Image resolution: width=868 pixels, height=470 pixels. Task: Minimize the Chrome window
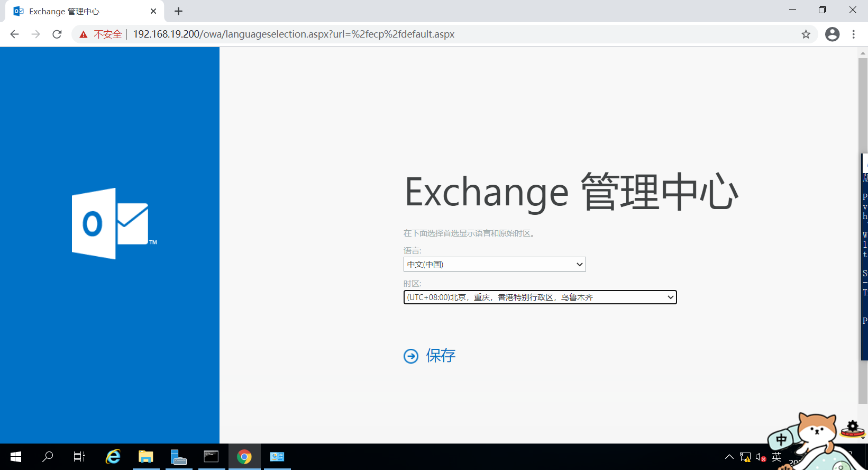pyautogui.click(x=792, y=10)
